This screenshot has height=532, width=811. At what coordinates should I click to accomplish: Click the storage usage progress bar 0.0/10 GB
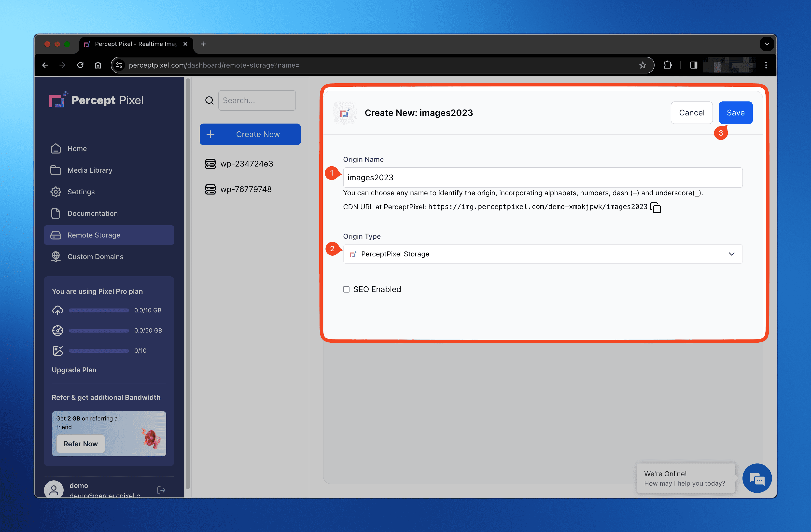point(99,310)
